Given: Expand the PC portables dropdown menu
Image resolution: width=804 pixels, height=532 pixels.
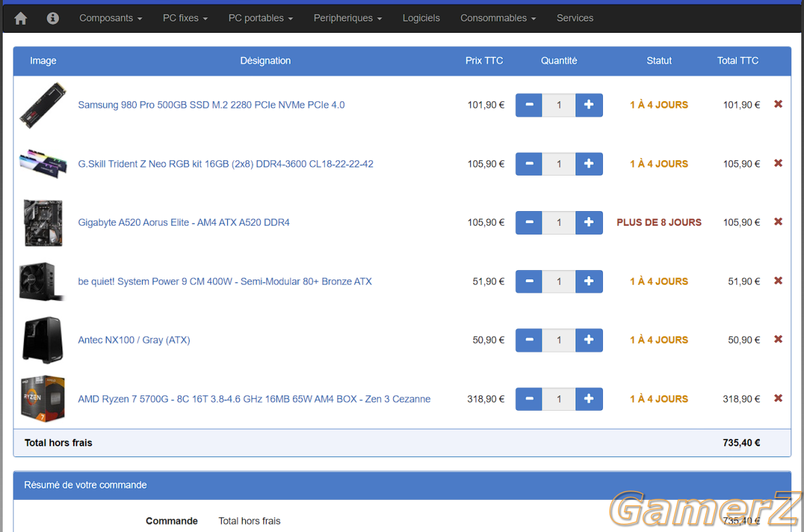Looking at the screenshot, I should point(261,18).
